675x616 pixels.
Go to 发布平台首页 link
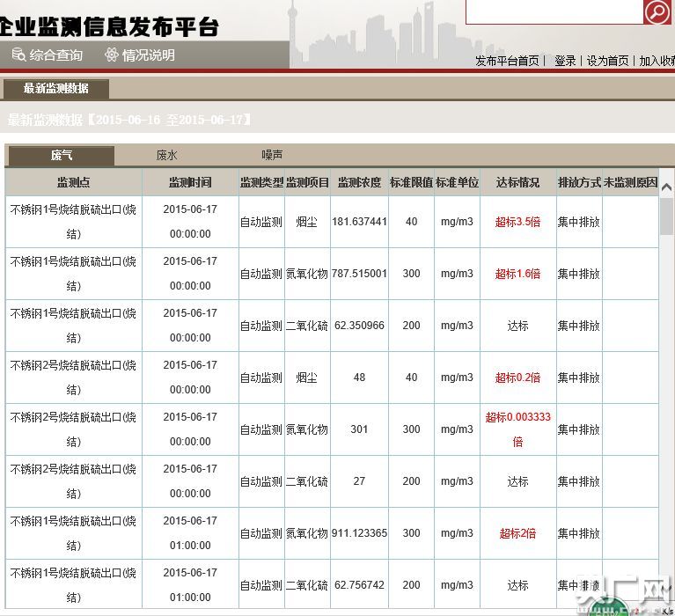pyautogui.click(x=507, y=61)
